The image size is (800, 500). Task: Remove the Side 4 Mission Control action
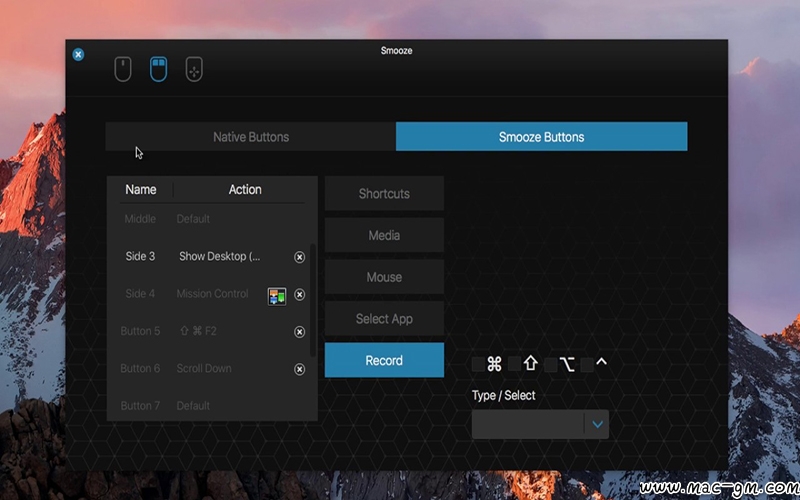299,294
